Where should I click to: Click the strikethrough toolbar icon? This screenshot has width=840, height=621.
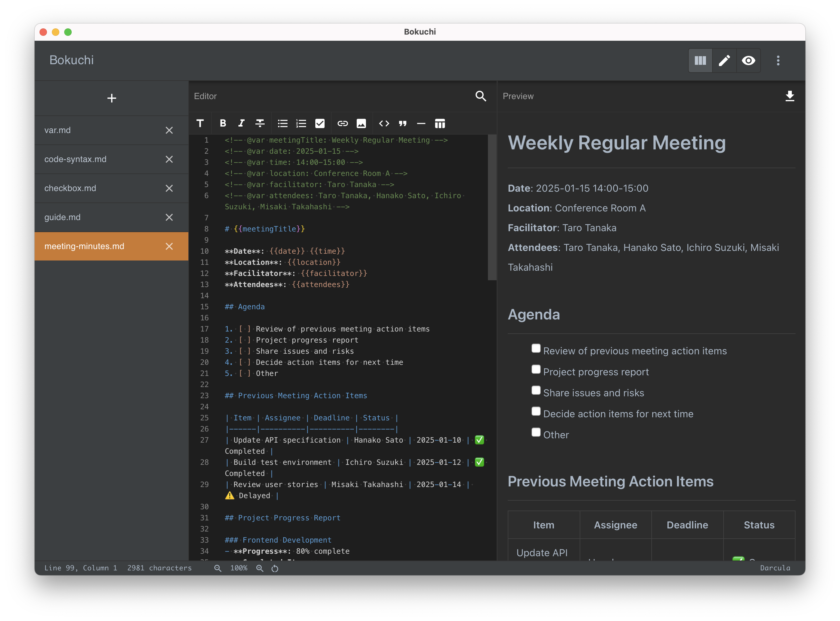tap(259, 123)
